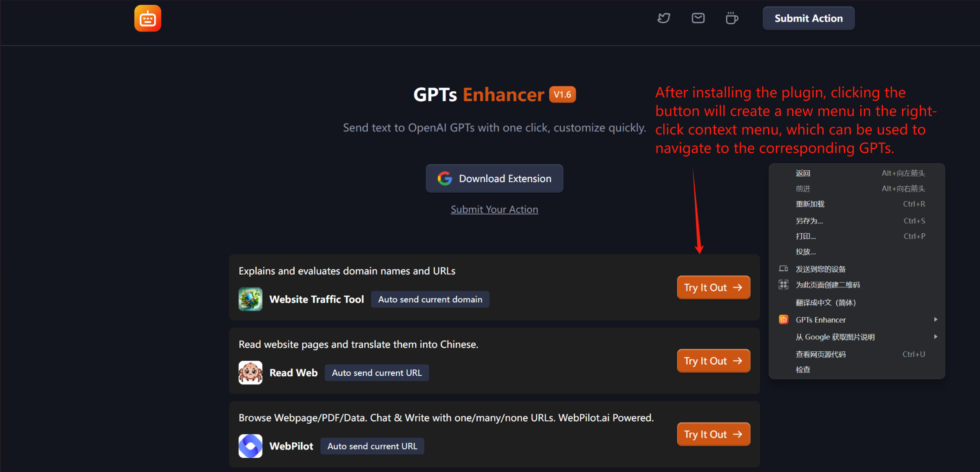Click the coffee cup icon

(731, 18)
